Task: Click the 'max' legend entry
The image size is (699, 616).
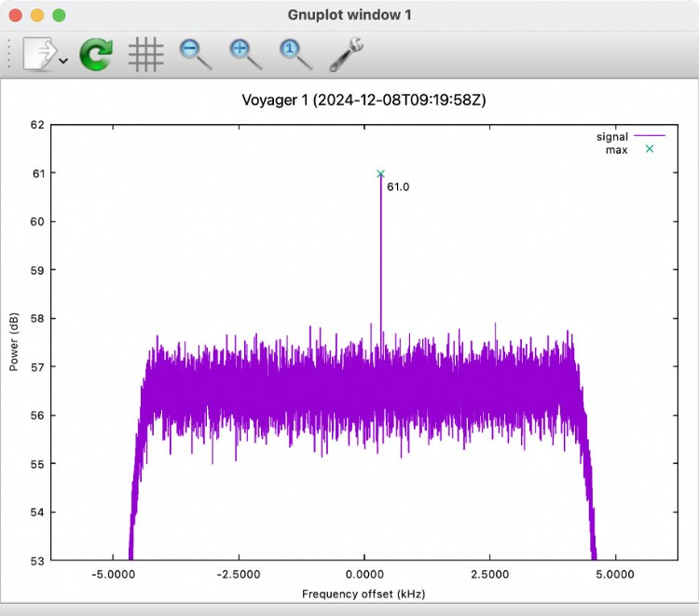Action: [x=629, y=150]
